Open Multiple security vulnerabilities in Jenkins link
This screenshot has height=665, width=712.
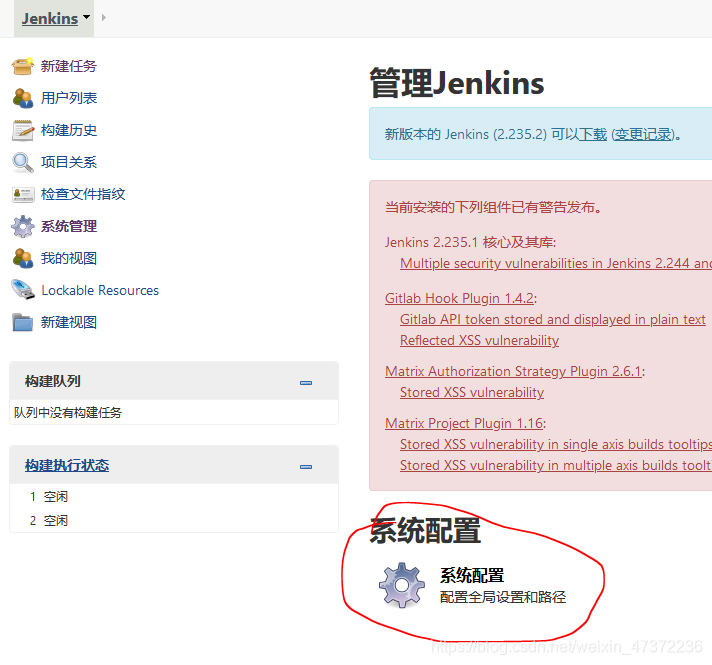click(x=556, y=263)
